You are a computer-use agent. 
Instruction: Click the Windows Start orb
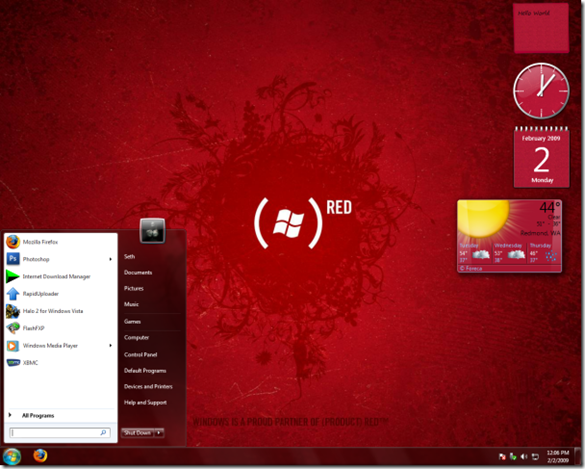pyautogui.click(x=12, y=457)
